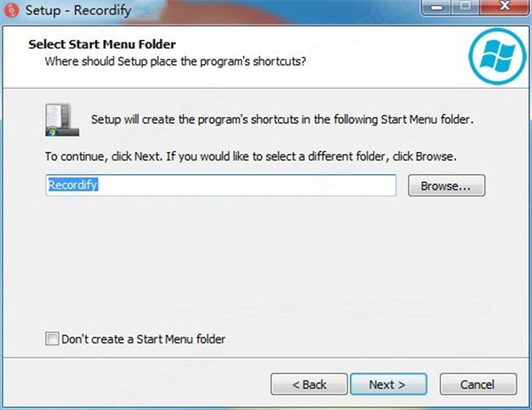Close the Recordify Setup window
Image resolution: width=532 pixels, height=410 pixels.
pos(505,6)
